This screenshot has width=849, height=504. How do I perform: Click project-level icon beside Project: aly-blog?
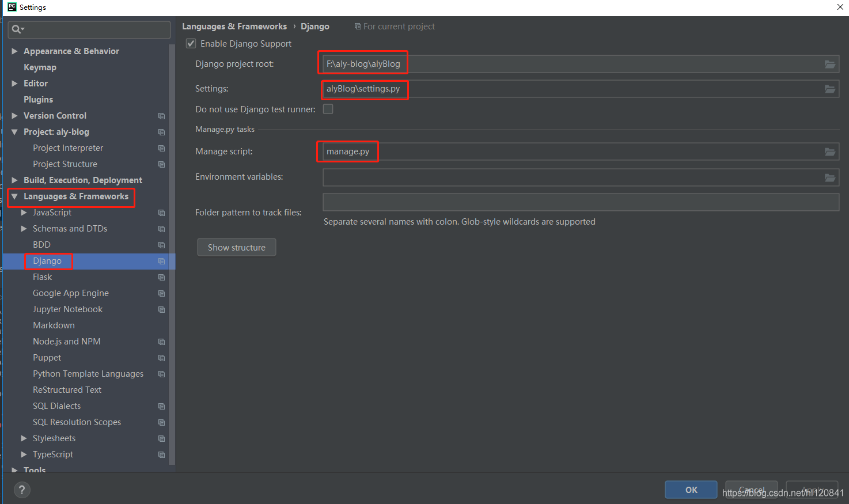(162, 132)
